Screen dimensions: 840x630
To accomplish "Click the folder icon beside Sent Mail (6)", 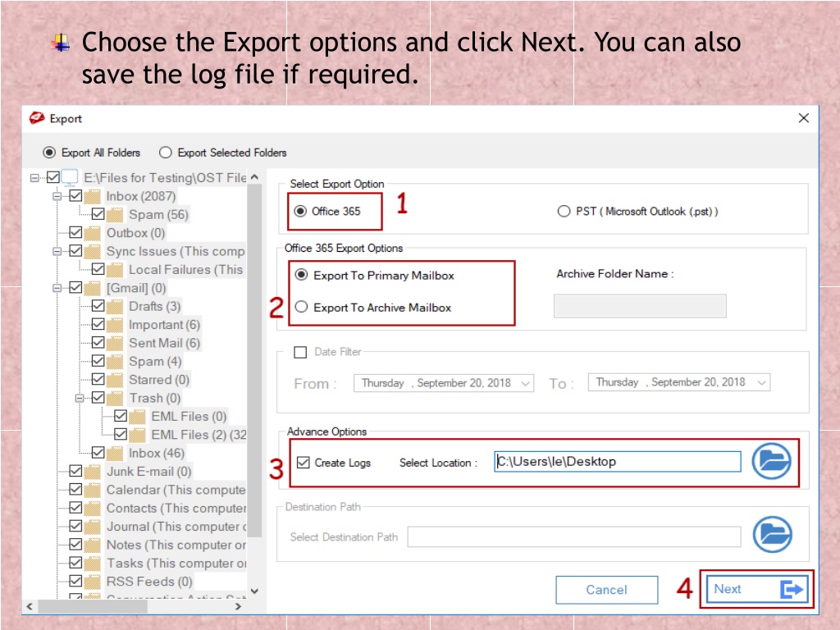I will 115,344.
